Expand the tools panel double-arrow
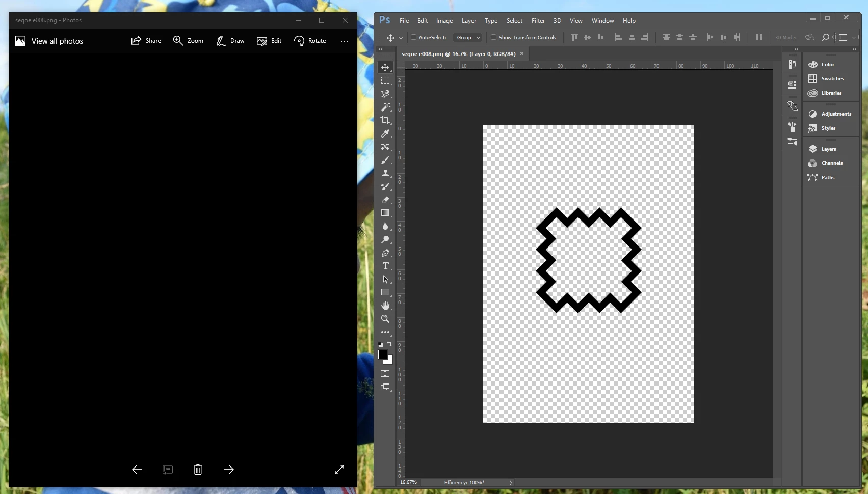This screenshot has width=868, height=494. coord(380,49)
